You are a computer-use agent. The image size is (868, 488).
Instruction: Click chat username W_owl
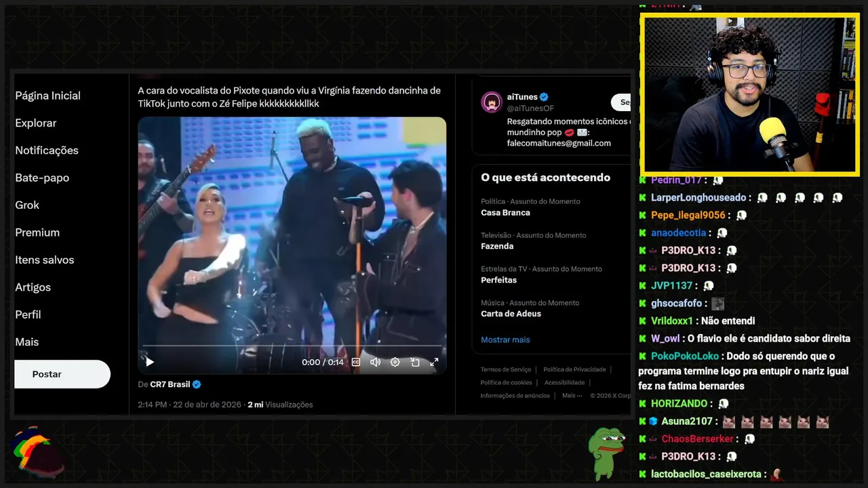coord(665,338)
